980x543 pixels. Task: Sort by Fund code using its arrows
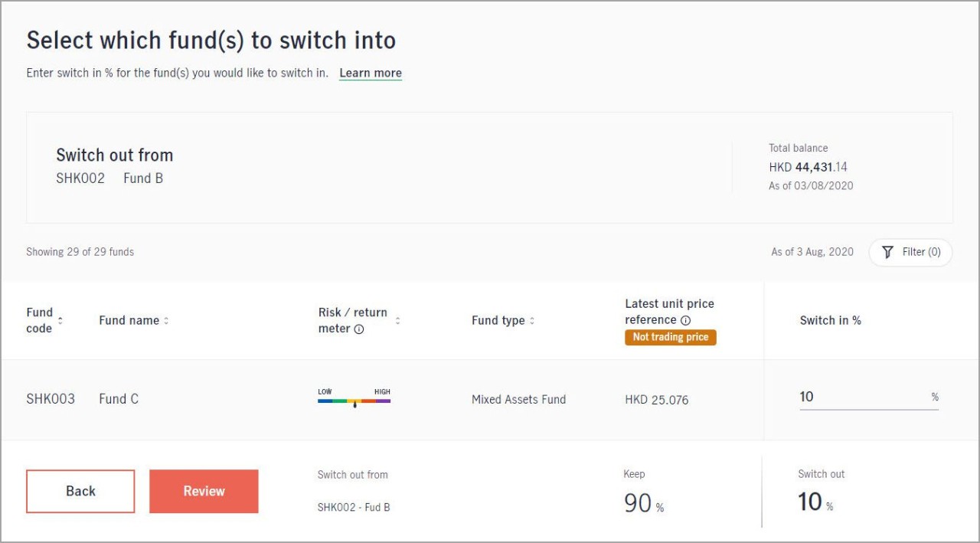60,320
